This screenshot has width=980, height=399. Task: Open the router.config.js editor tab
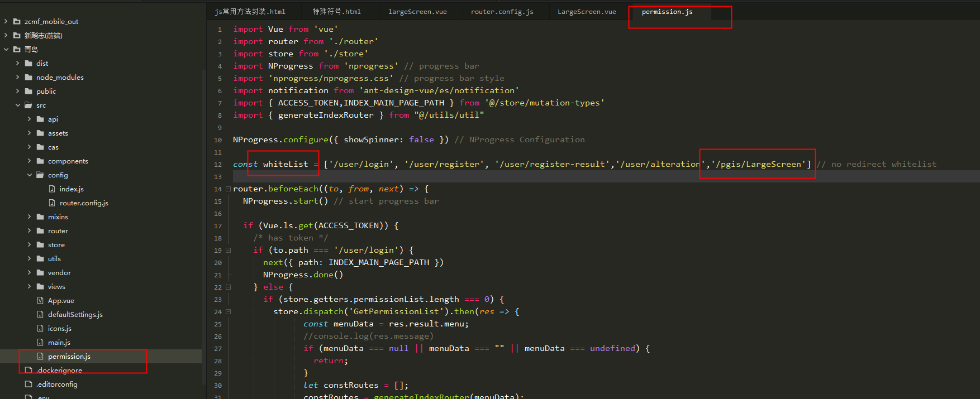pyautogui.click(x=502, y=11)
